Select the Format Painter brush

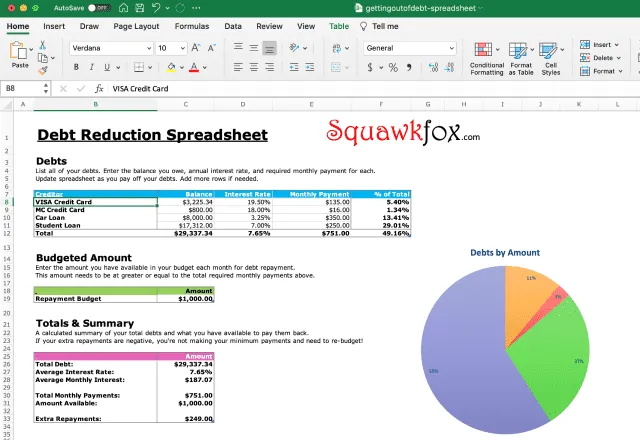[43, 70]
